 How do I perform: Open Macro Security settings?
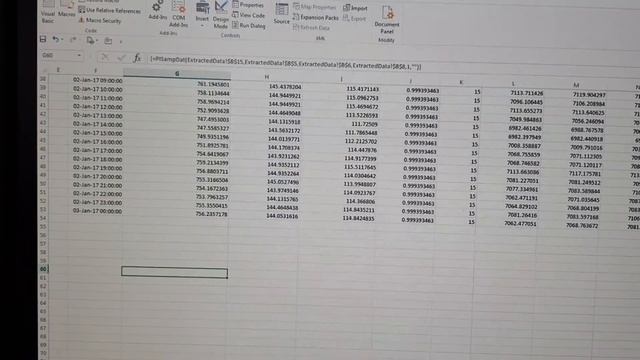point(100,20)
